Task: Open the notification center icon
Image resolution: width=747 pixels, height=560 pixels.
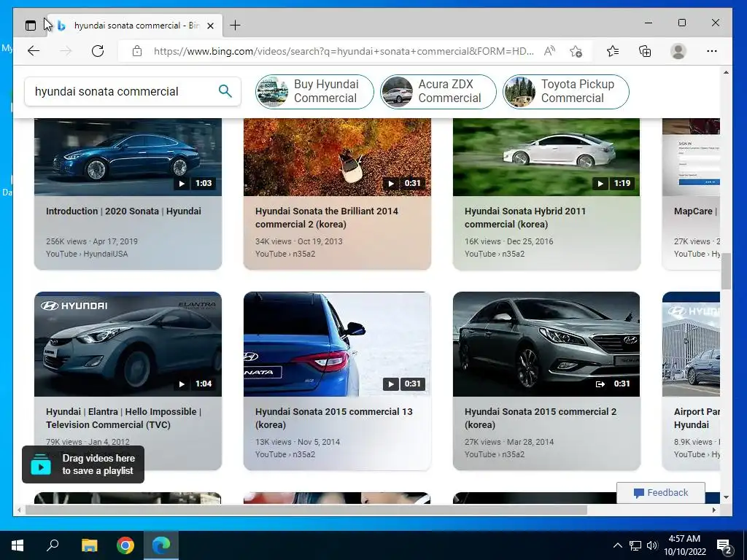Action: (724, 547)
